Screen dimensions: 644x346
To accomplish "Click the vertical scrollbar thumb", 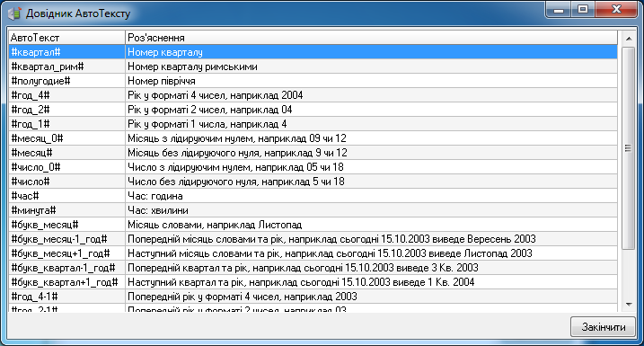I will click(x=629, y=148).
